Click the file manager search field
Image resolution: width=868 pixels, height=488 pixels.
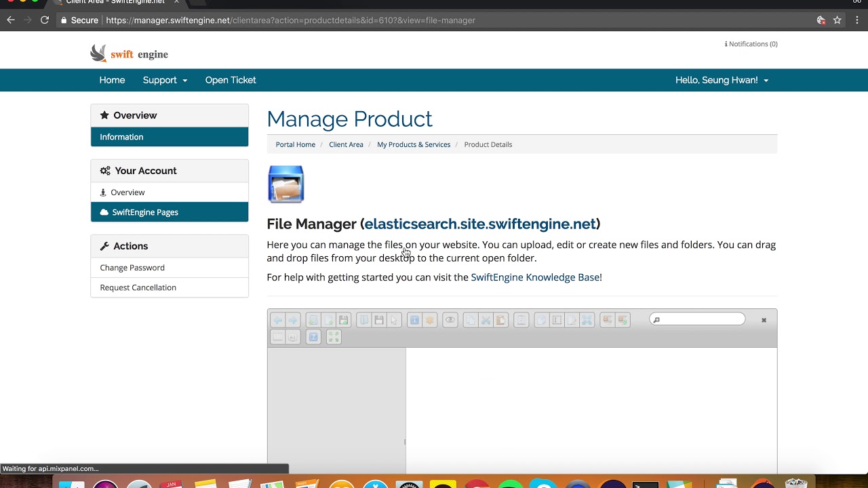(x=697, y=319)
